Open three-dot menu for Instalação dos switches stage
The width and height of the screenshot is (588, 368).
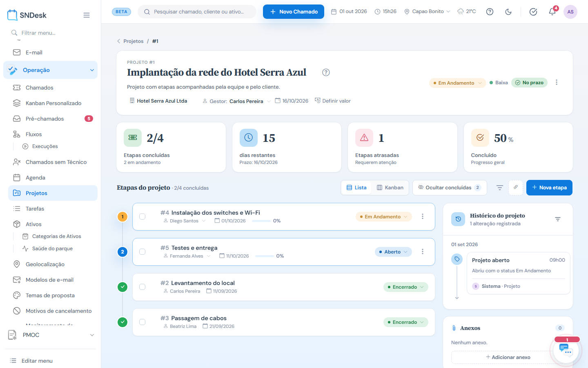pyautogui.click(x=423, y=217)
